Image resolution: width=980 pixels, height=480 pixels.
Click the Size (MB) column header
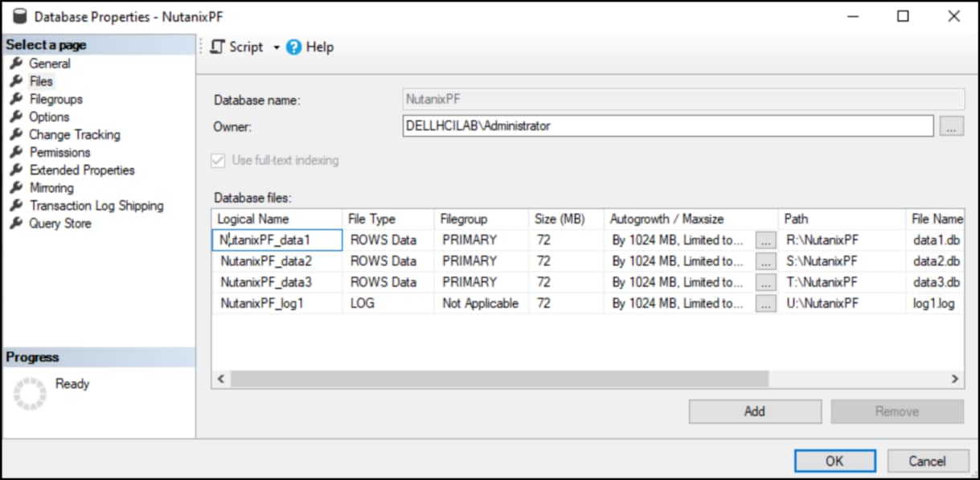(x=566, y=219)
